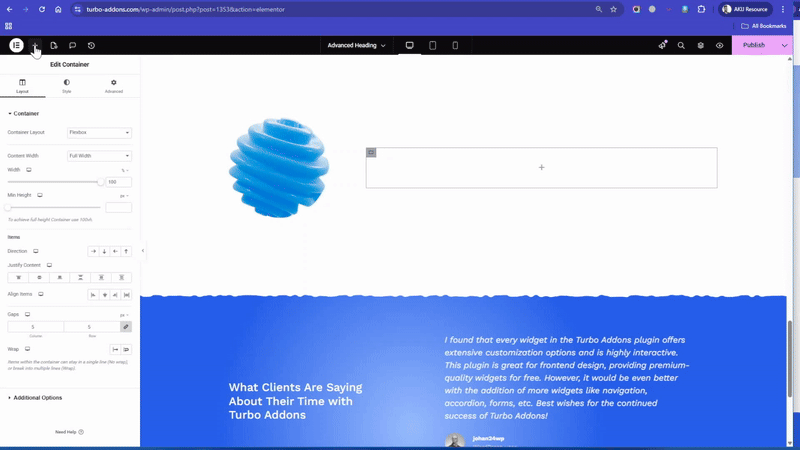The image size is (800, 450).
Task: Open the Container Layout Flexbox dropdown
Action: [99, 132]
